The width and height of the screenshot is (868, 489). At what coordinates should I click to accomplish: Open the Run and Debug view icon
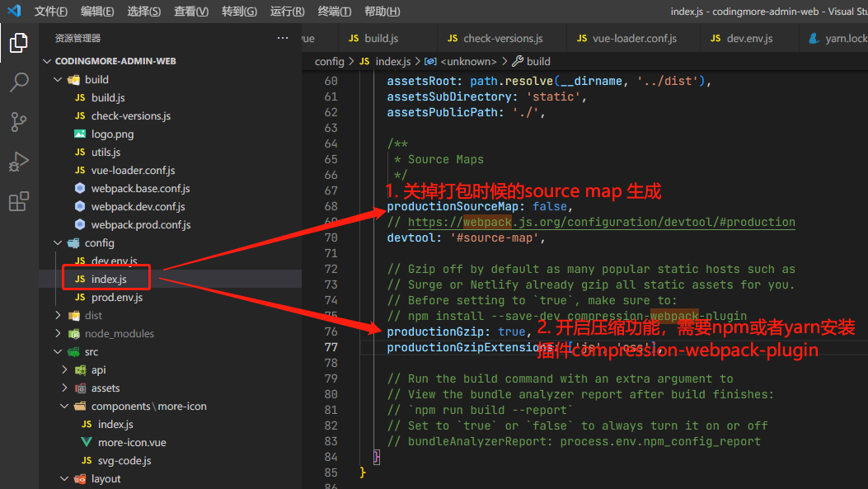pyautogui.click(x=19, y=162)
